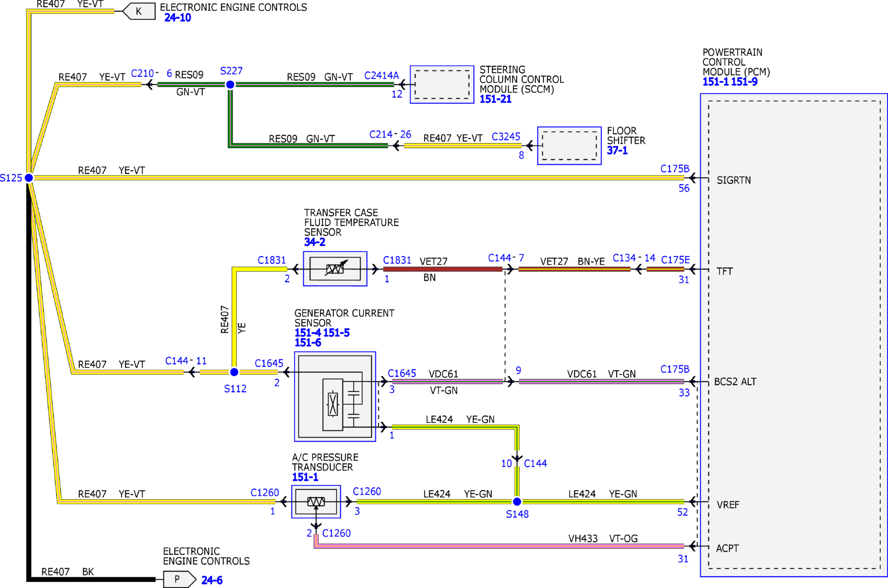Viewport: 888px width, 588px height.
Task: Click the K off-page connector arrow
Action: (x=139, y=11)
